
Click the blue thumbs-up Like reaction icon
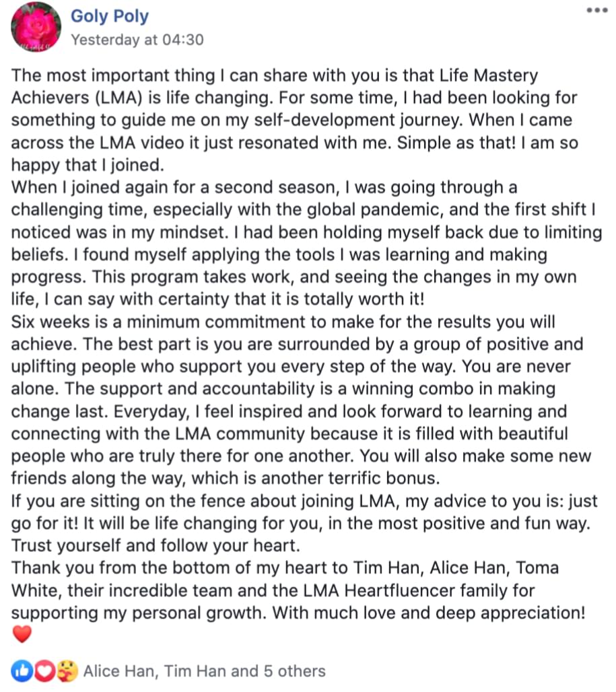[x=22, y=671]
